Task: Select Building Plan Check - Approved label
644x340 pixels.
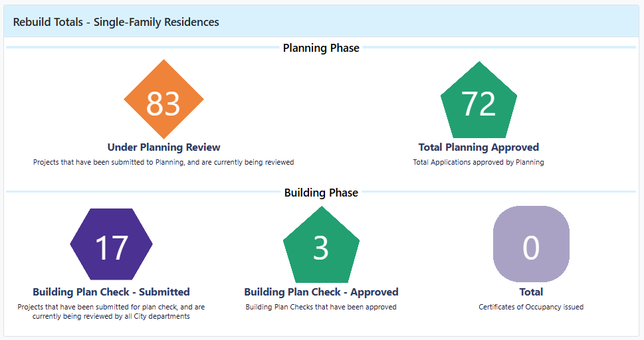Action: tap(321, 292)
